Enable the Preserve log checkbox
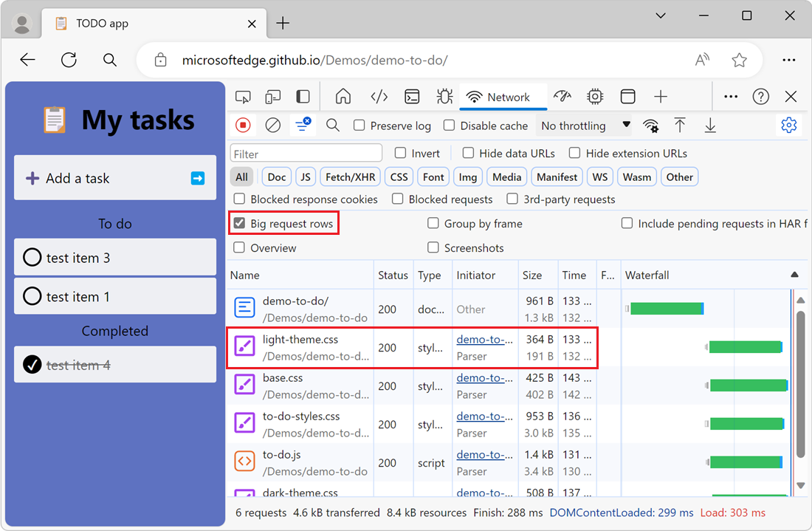 [359, 126]
